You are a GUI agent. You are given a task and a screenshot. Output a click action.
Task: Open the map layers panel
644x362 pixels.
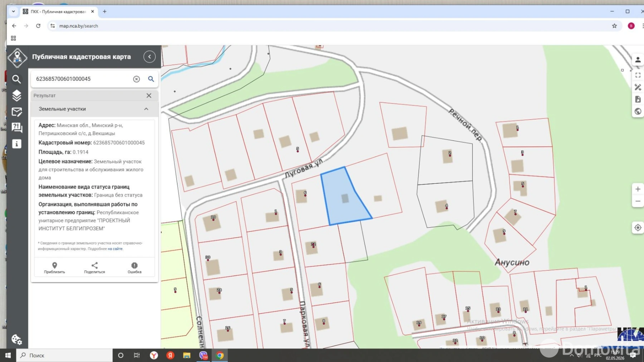click(x=17, y=95)
